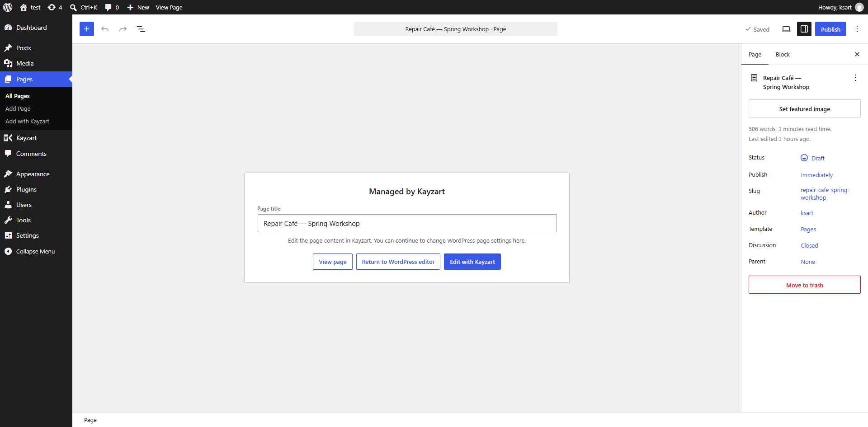Go to Posts
The width and height of the screenshot is (868, 427).
pyautogui.click(x=36, y=48)
